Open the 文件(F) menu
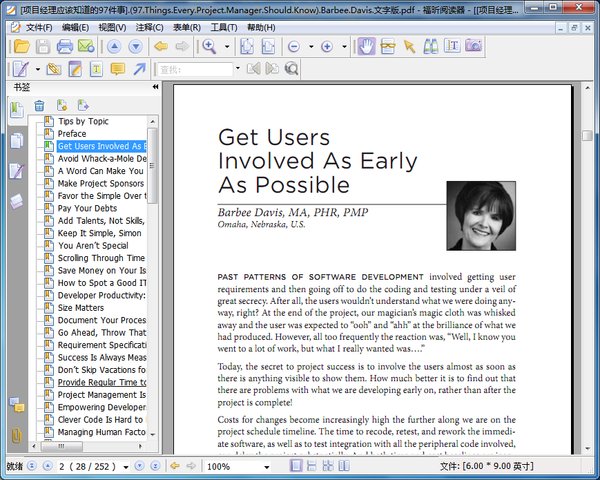Image resolution: width=600 pixels, height=480 pixels. pos(39,27)
